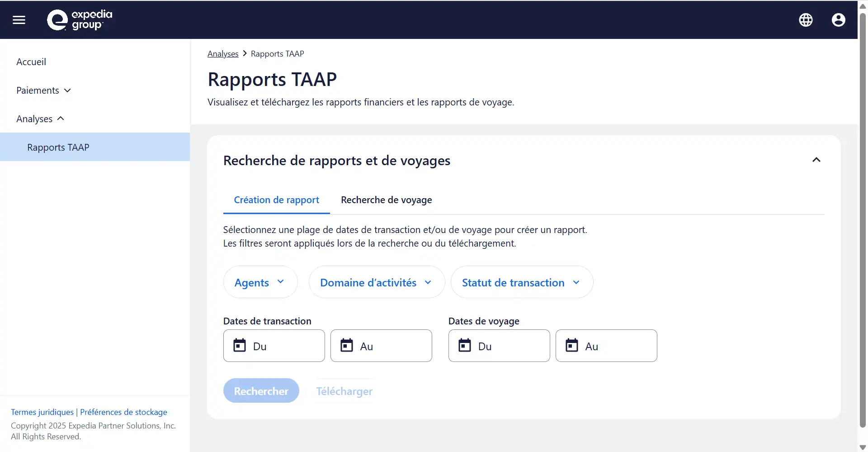
Task: Collapse the Recherche de rapports panel
Action: [x=816, y=160]
